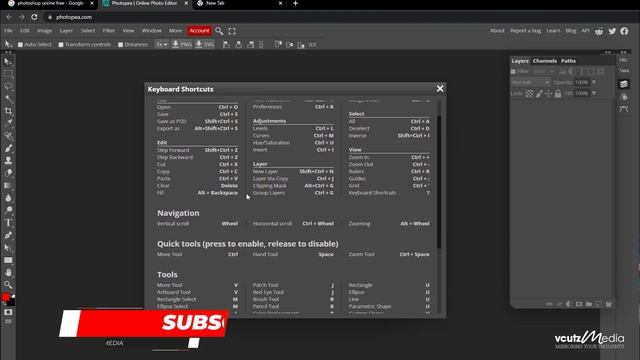The width and height of the screenshot is (640, 360).
Task: Enable the Distances checkbox
Action: [x=120, y=44]
